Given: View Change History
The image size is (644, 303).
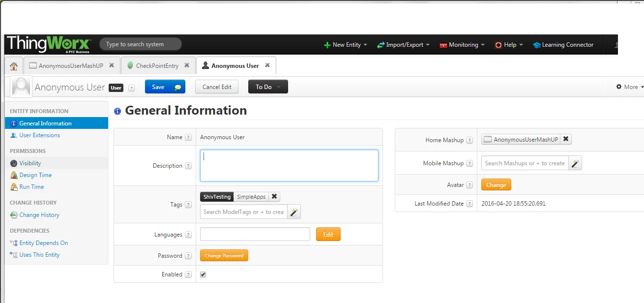Looking at the screenshot, I should coord(39,215).
